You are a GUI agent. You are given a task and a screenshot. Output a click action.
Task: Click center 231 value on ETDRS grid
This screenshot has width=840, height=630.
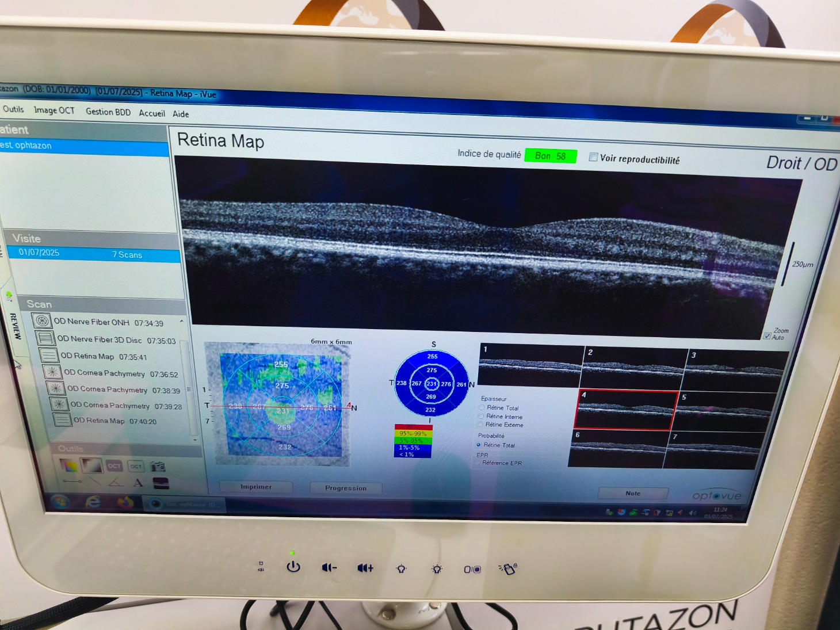pos(432,384)
